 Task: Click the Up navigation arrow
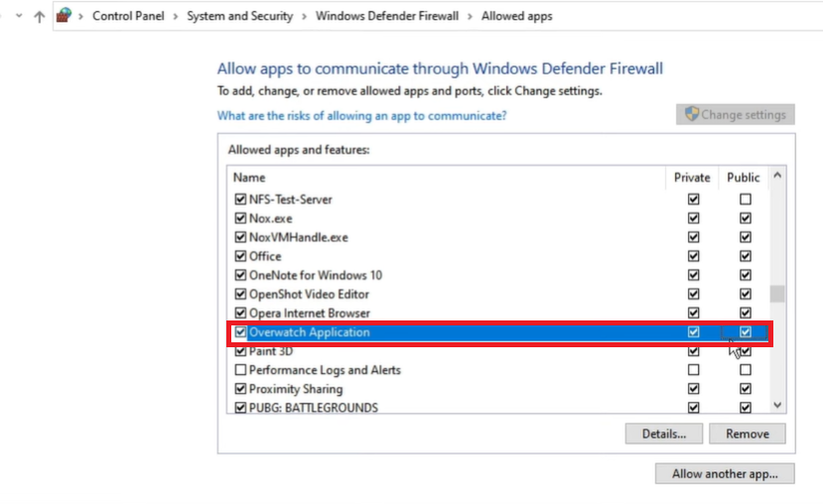click(x=40, y=17)
